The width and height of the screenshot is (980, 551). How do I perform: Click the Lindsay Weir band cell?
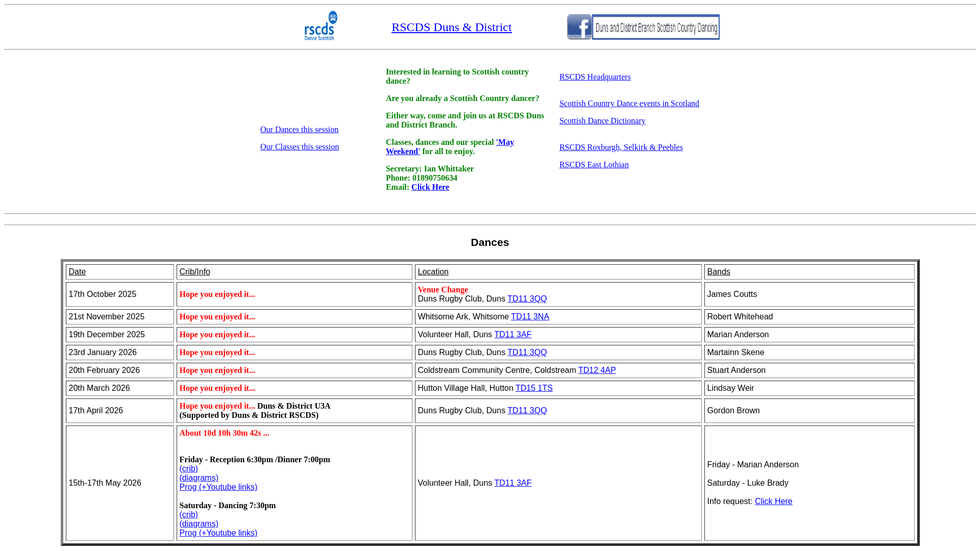click(x=810, y=388)
